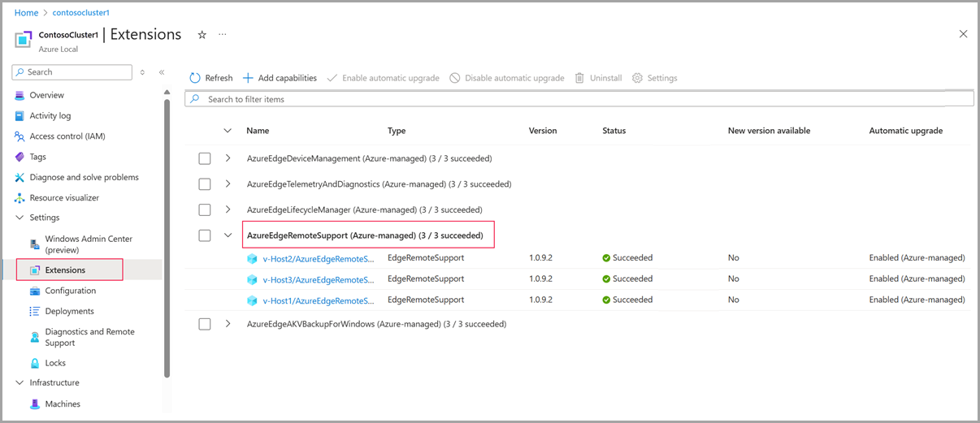Click the Tags icon in sidebar
Viewport: 980px width, 423px height.
tap(20, 157)
